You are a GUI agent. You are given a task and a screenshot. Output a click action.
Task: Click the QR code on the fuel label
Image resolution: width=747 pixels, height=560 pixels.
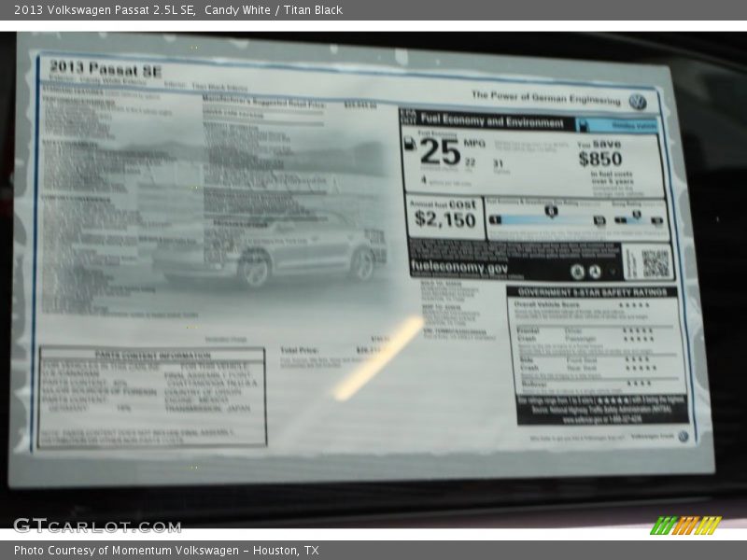pos(655,263)
